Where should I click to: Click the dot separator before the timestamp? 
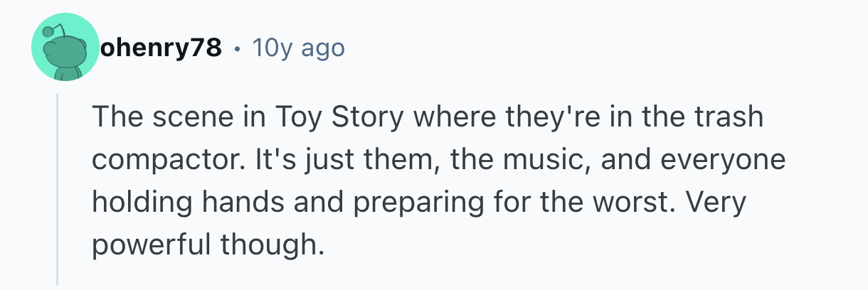(235, 49)
